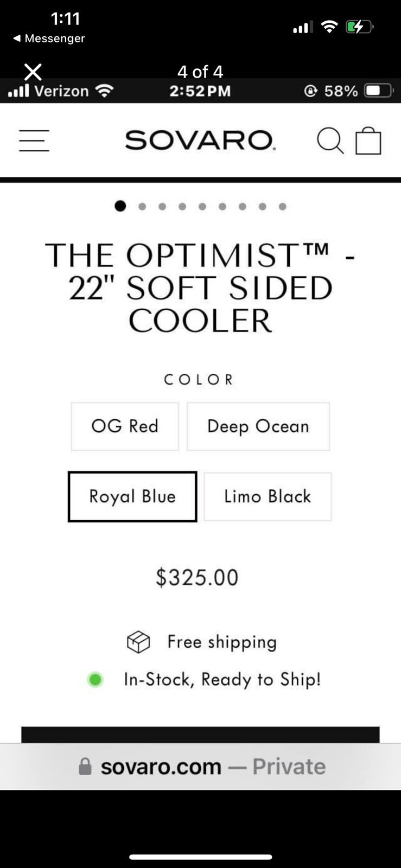Click the Free shipping text
The width and height of the screenshot is (401, 868).
(222, 642)
